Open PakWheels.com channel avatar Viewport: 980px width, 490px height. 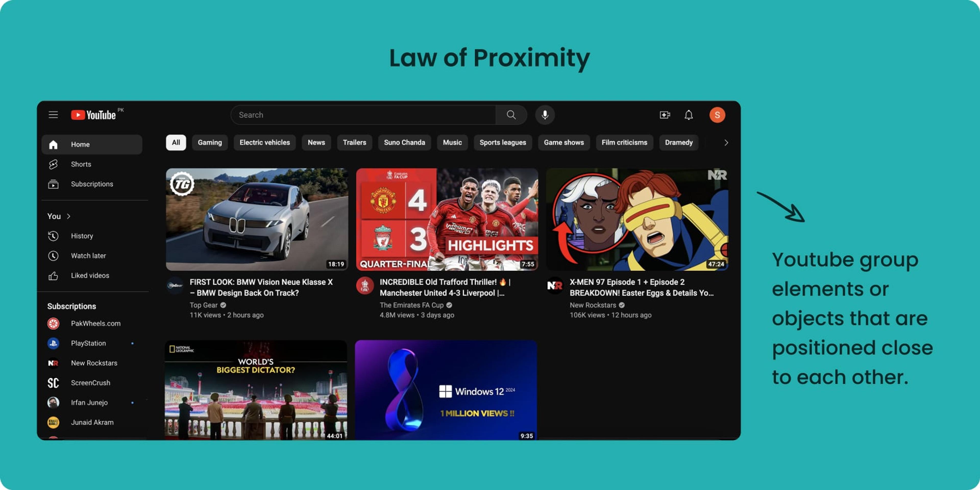(x=53, y=323)
